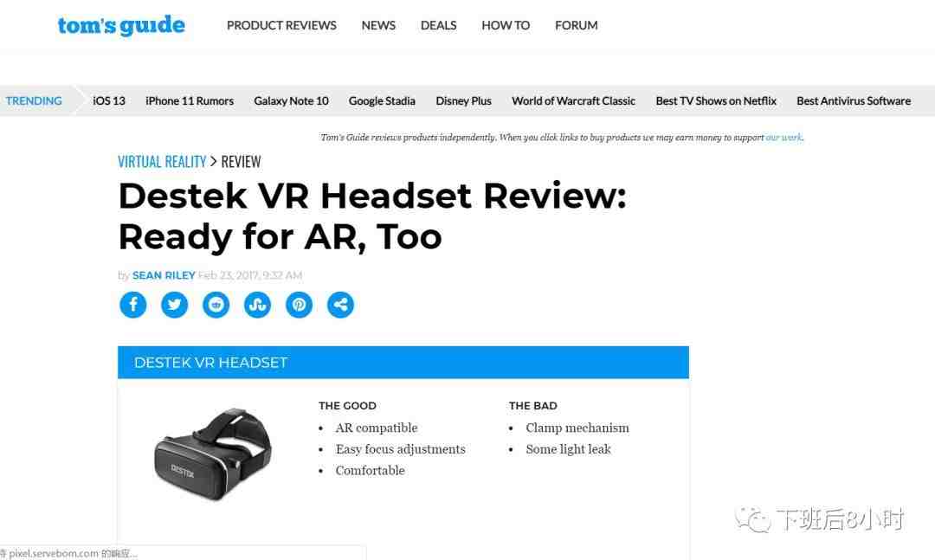Open the How To section
Image resolution: width=935 pixels, height=560 pixels.
pyautogui.click(x=506, y=25)
